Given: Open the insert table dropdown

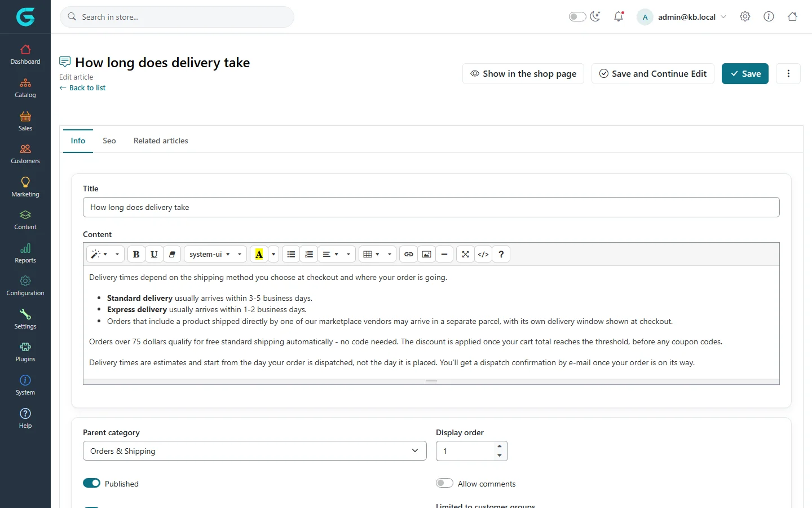Looking at the screenshot, I should 377,255.
